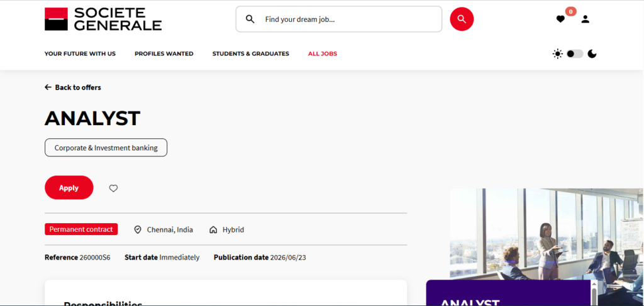The width and height of the screenshot is (644, 306).
Task: Open 'Your Future With Us' menu
Action: pyautogui.click(x=80, y=54)
